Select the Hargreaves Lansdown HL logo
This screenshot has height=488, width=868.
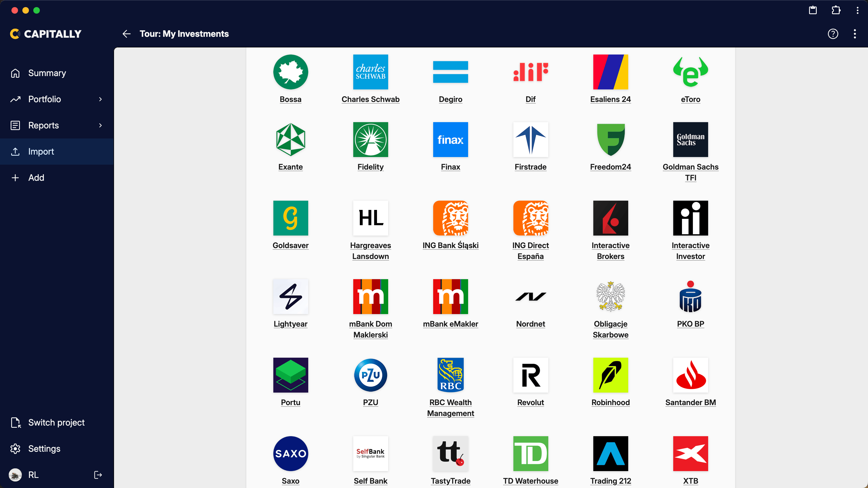pyautogui.click(x=370, y=218)
